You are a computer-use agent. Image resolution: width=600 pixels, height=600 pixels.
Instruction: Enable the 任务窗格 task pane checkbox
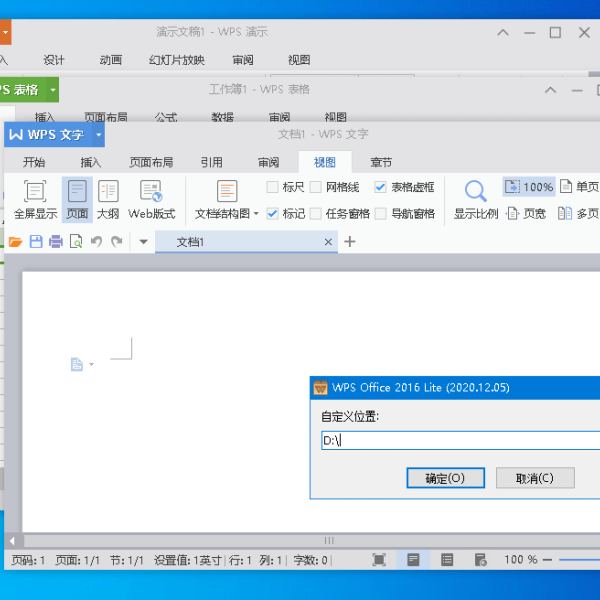315,214
